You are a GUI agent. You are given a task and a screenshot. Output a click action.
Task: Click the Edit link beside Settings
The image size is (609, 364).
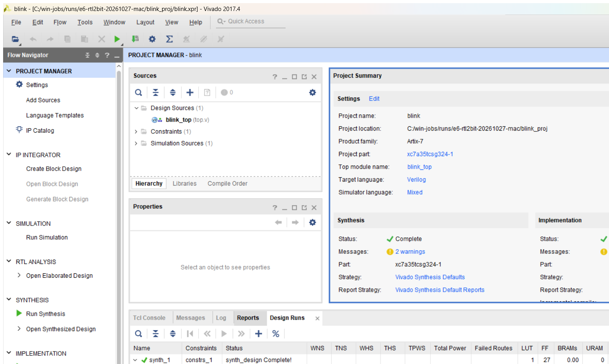tap(374, 99)
